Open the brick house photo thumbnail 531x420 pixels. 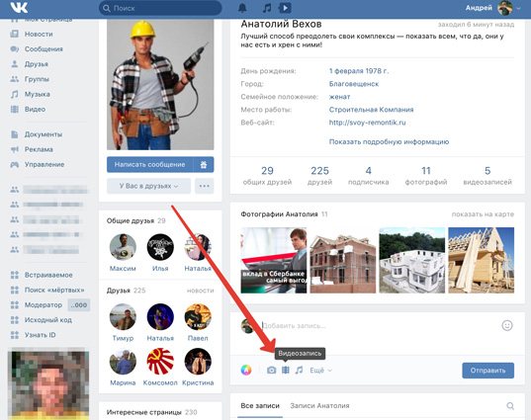coord(343,260)
